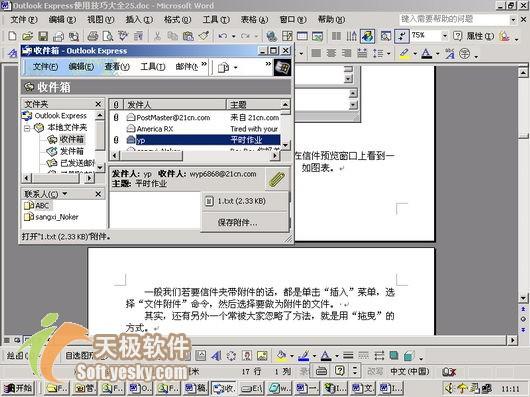530x397 pixels.
Task: Click the Undo arrow icon
Action: 222,36
